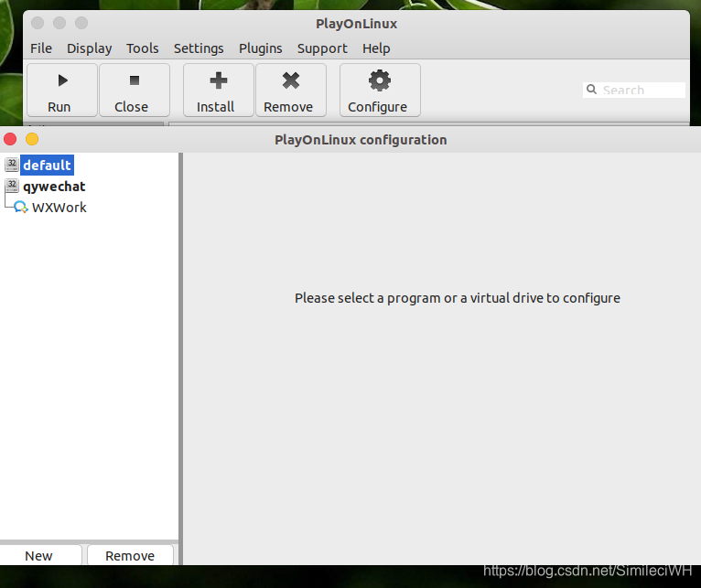Click the 32-bit drive icon beside default
The width and height of the screenshot is (701, 588).
[12, 165]
